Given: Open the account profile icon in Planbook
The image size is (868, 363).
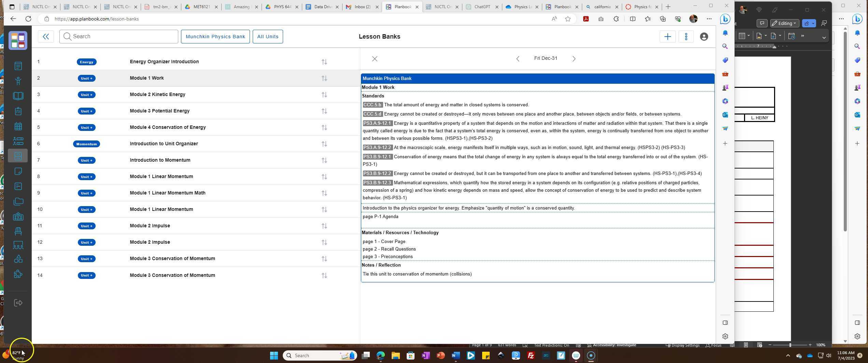Looking at the screenshot, I should (703, 37).
